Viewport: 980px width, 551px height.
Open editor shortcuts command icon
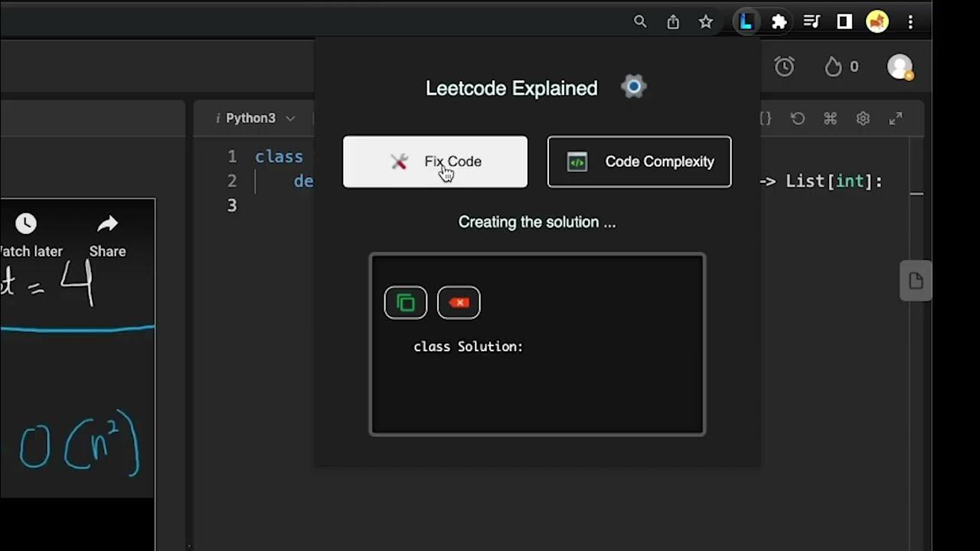(830, 119)
